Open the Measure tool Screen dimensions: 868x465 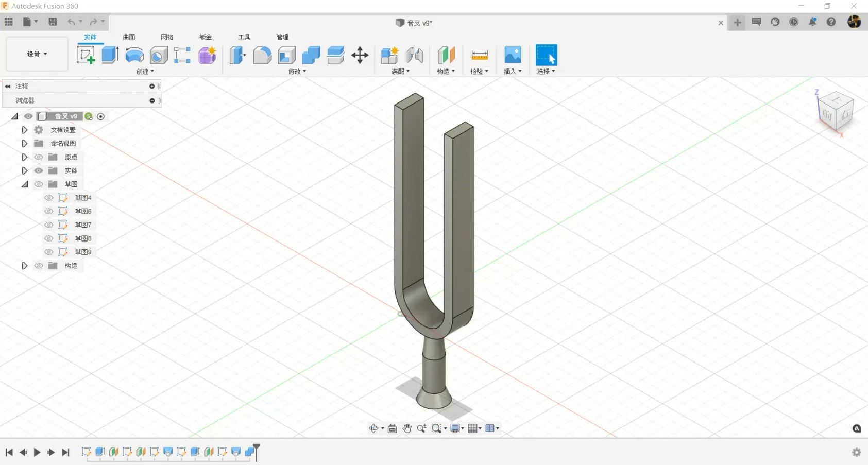480,55
